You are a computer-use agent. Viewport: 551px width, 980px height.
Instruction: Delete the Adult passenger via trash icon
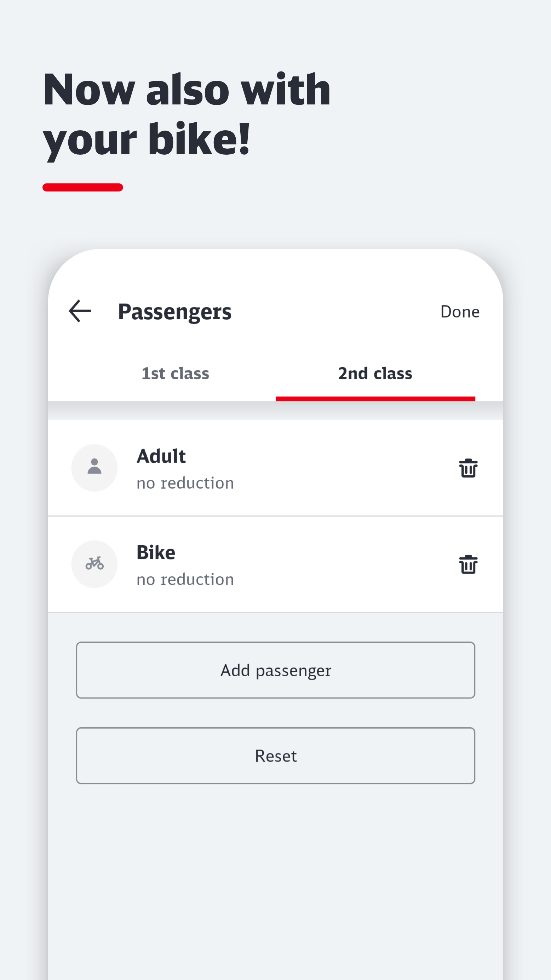pyautogui.click(x=468, y=468)
